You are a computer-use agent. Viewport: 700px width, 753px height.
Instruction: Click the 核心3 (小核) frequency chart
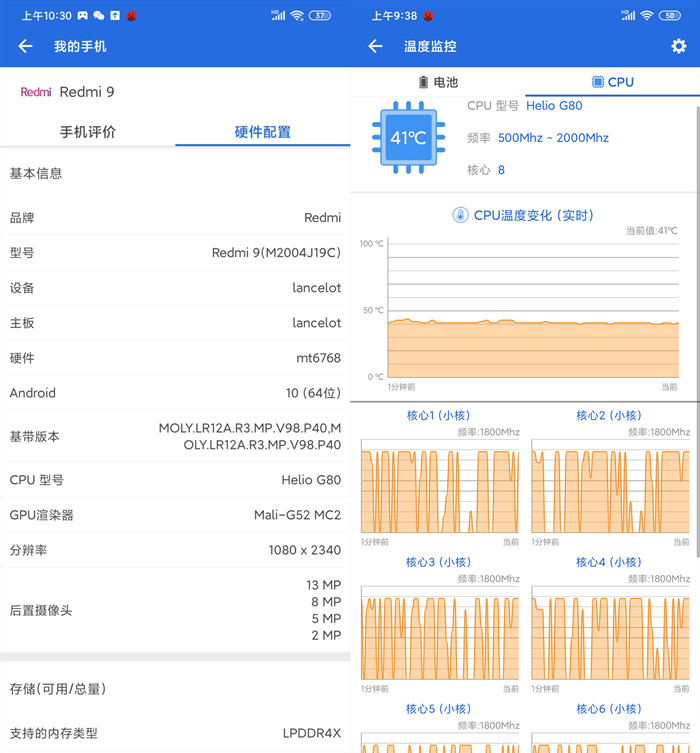[x=440, y=632]
